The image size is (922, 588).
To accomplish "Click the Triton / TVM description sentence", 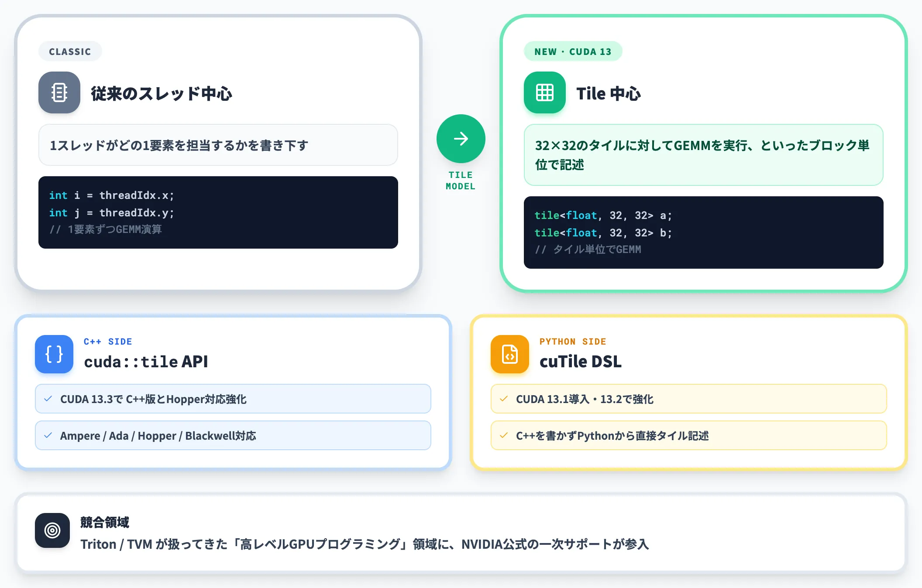I will tap(365, 544).
